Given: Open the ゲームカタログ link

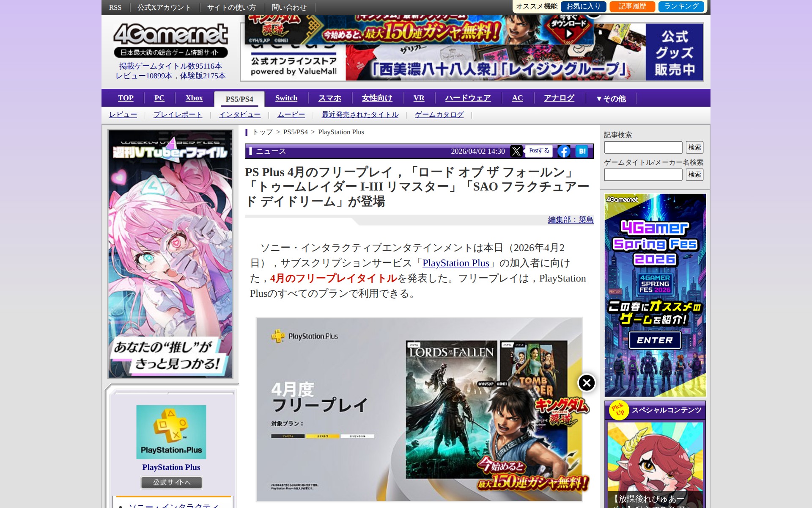Looking at the screenshot, I should [x=439, y=115].
